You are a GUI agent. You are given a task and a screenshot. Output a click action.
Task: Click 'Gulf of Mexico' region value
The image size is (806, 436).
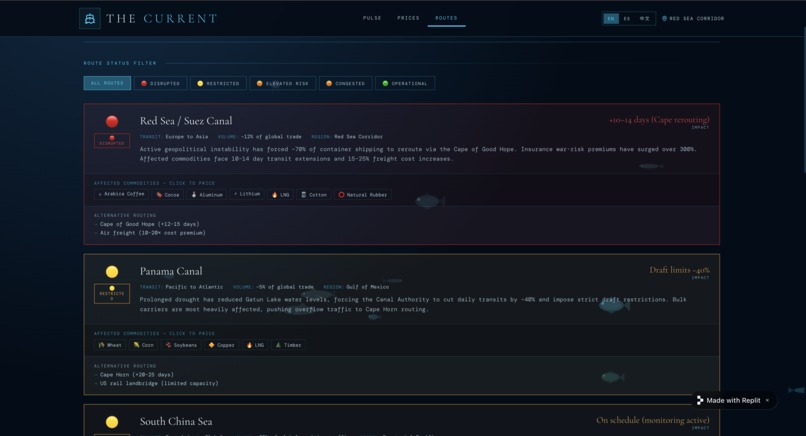[368, 287]
